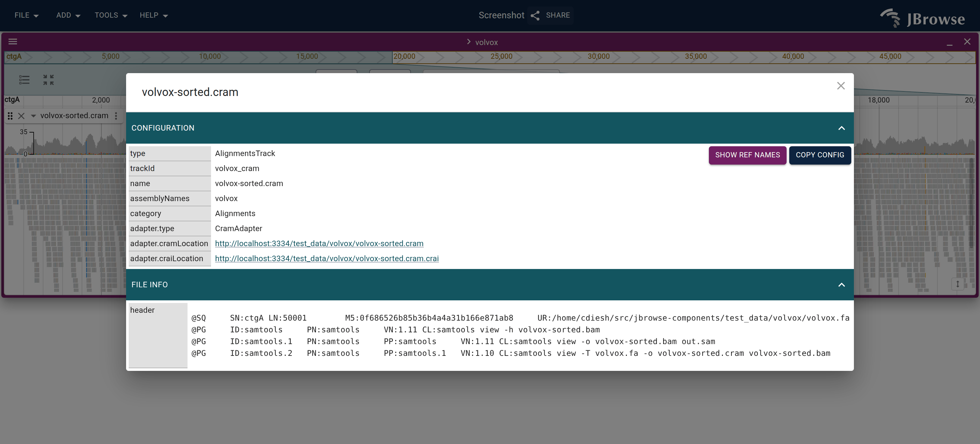Click the CramAdapter value

(238, 229)
